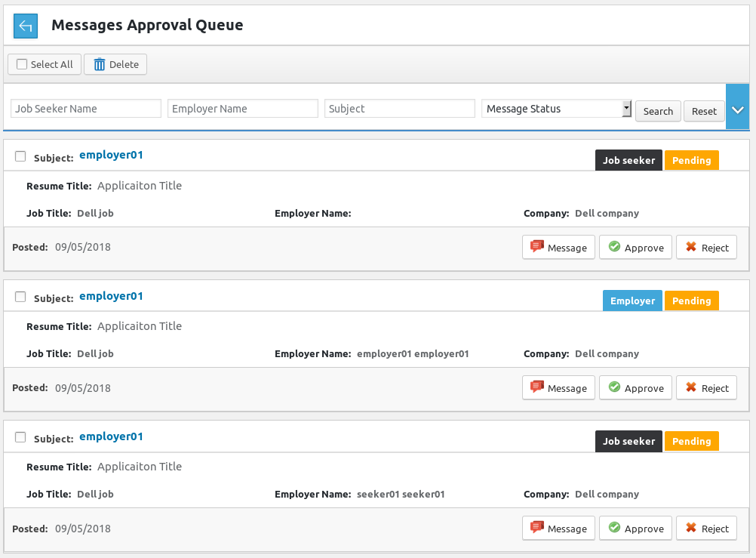Check the box for the employer01 employer01 message

coord(20,297)
